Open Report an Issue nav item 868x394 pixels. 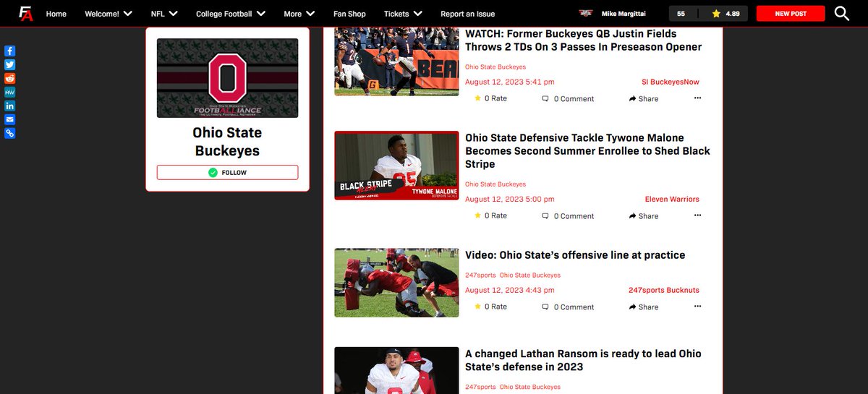[469, 13]
